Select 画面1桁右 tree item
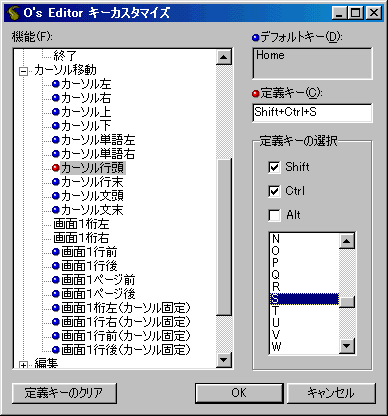388x416 pixels. click(x=81, y=238)
